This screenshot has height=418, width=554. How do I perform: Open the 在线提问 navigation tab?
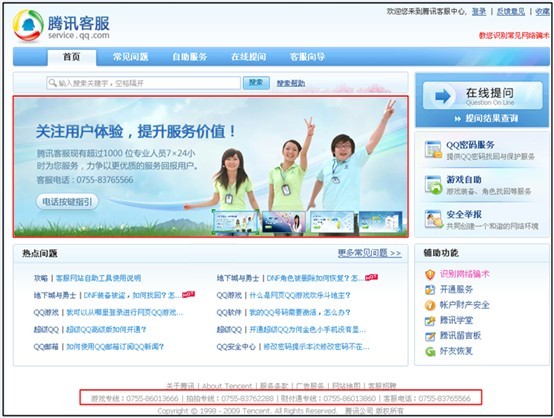(248, 57)
